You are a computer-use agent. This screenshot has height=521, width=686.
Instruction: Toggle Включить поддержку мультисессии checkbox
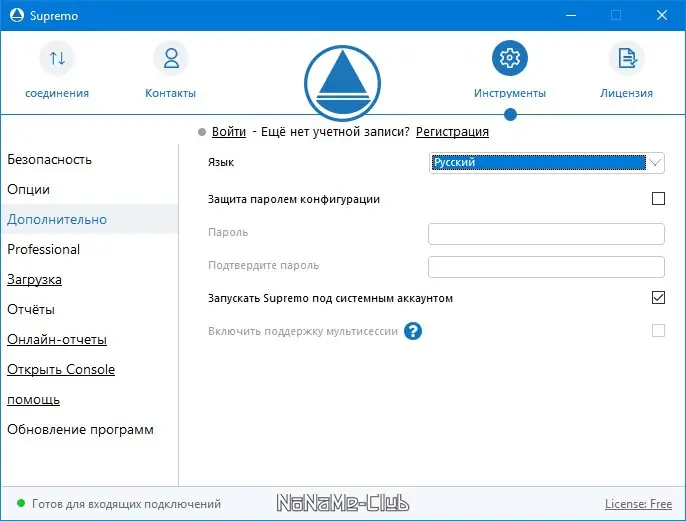[x=658, y=330]
